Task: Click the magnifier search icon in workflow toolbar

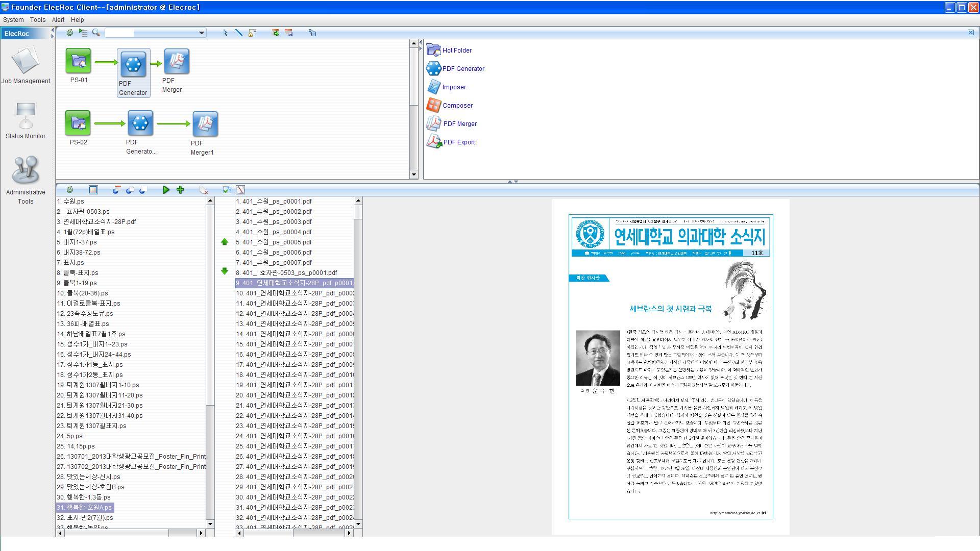Action: tap(96, 33)
